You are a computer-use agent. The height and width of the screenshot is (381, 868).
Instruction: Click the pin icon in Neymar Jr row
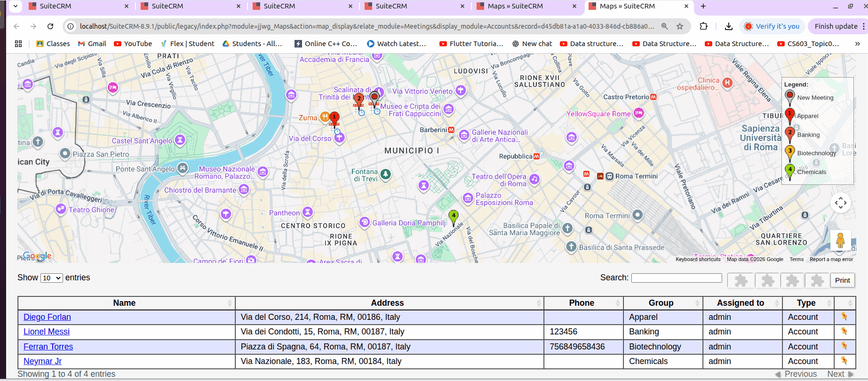[x=844, y=361]
